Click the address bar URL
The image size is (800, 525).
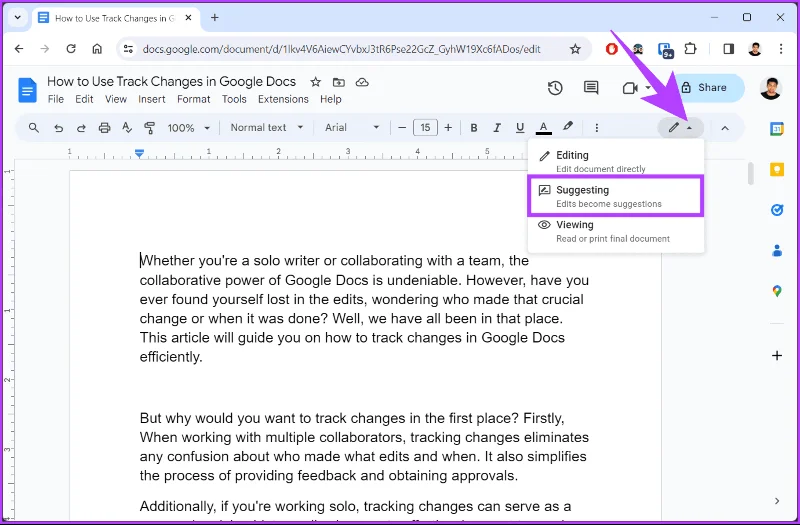point(341,49)
